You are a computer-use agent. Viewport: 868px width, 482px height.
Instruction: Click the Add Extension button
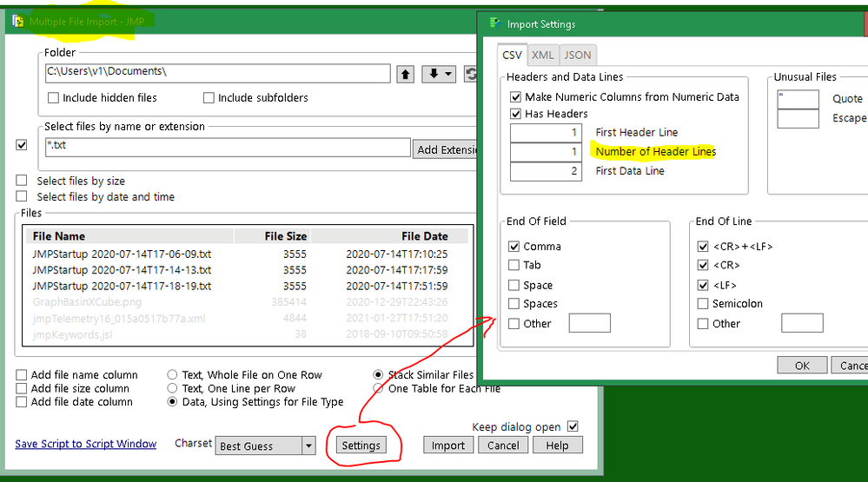click(x=445, y=149)
